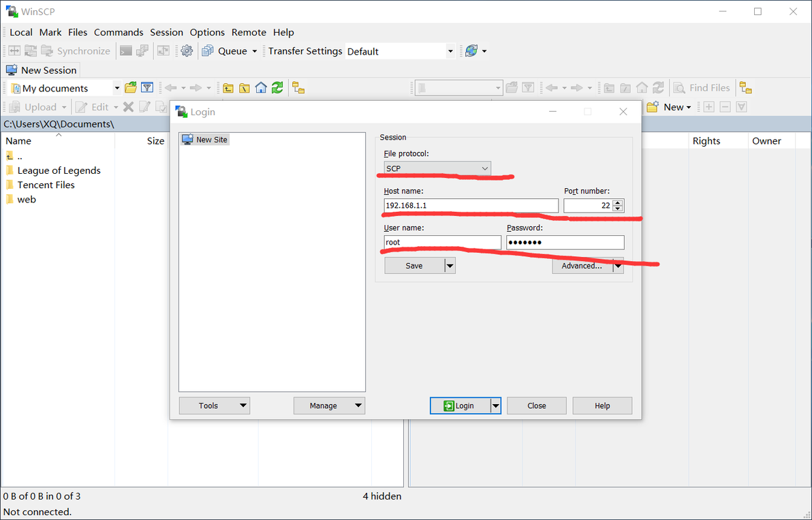Go to parent directory icon
This screenshot has width=812, height=520.
(x=228, y=88)
